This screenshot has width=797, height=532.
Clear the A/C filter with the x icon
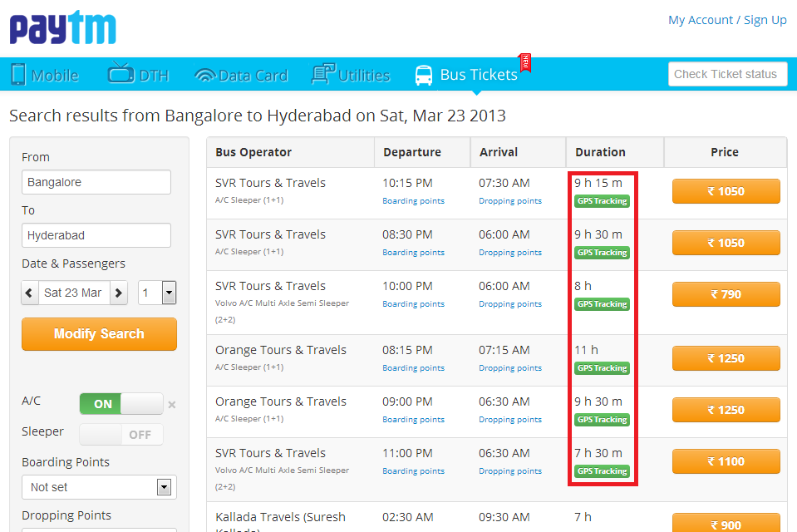172,405
